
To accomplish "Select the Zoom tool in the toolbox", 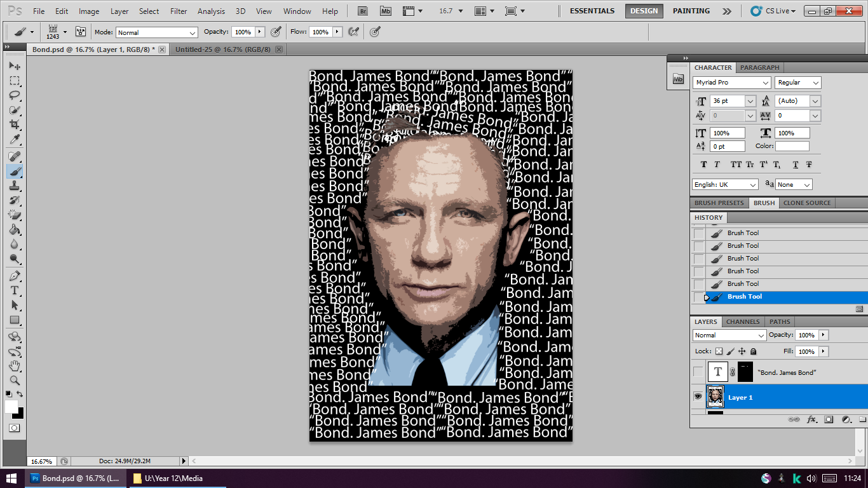I will (x=15, y=381).
